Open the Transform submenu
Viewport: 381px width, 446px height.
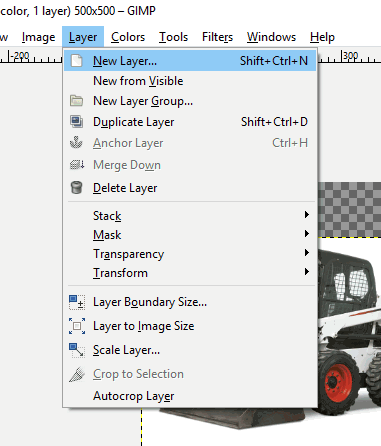pyautogui.click(x=190, y=273)
